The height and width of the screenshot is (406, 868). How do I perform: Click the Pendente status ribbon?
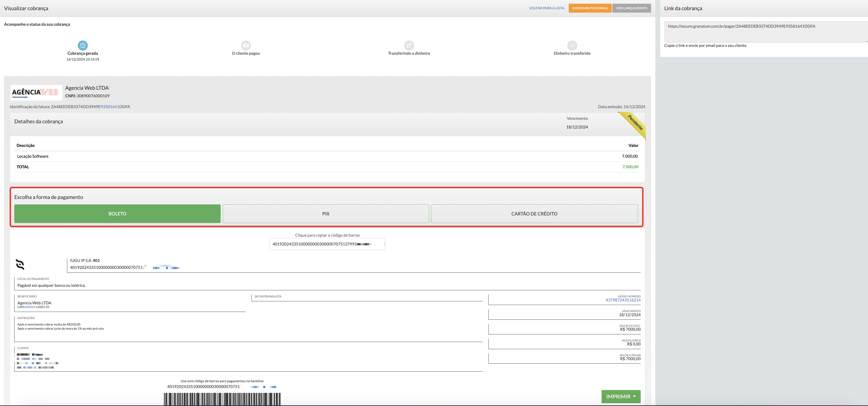tap(635, 123)
